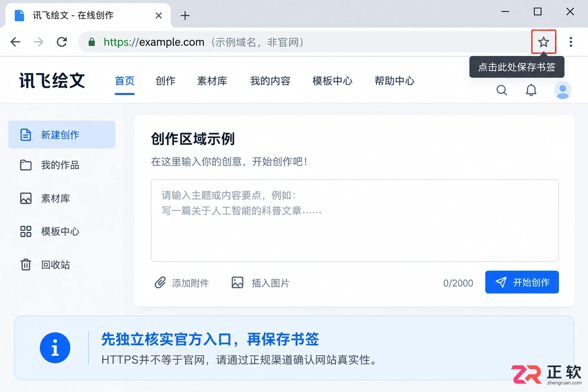Open 素材库 in the top navigation
Viewport: 588px width, 392px height.
pyautogui.click(x=212, y=81)
